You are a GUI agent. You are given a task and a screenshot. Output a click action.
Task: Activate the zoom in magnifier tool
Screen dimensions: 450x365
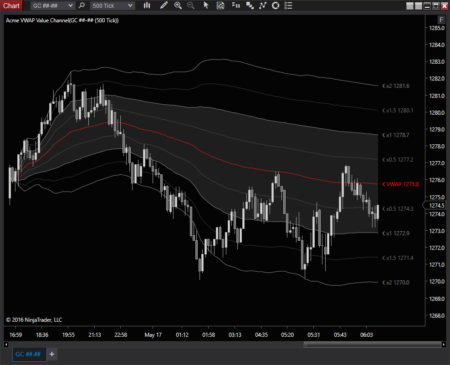[178, 5]
